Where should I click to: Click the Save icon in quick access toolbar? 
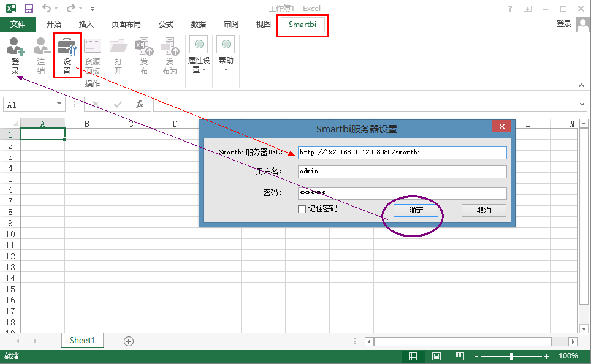pyautogui.click(x=29, y=9)
